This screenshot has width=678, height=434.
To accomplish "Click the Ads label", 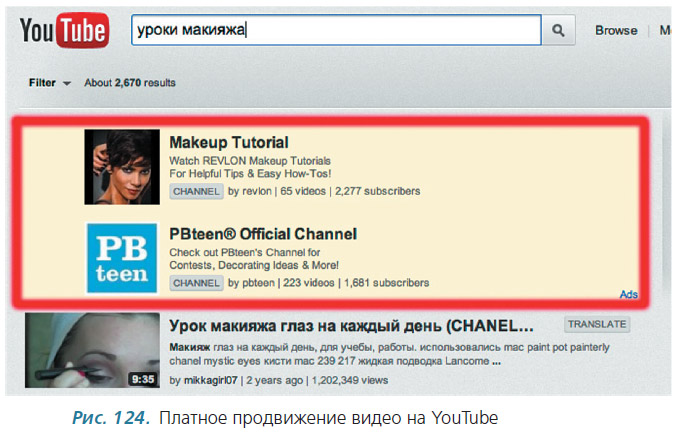I will (x=629, y=294).
